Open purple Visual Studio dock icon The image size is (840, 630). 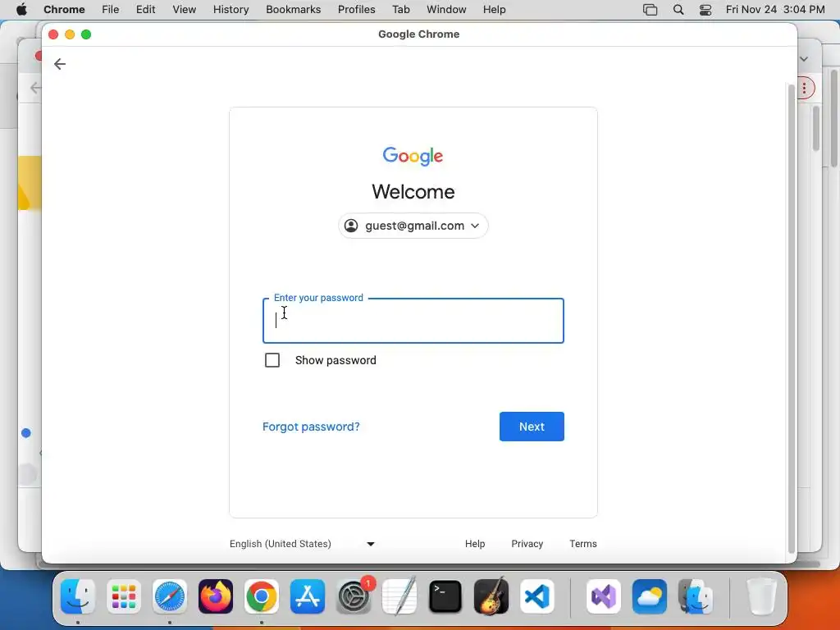click(x=604, y=596)
